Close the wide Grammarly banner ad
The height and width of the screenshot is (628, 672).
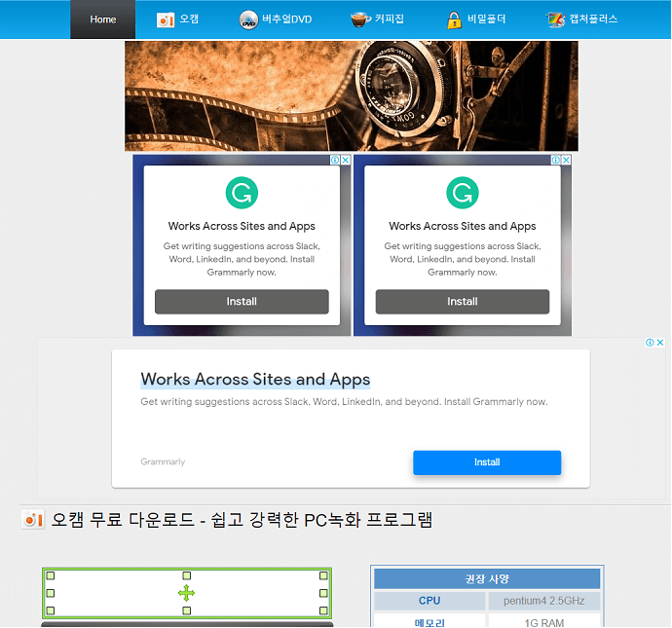point(660,343)
